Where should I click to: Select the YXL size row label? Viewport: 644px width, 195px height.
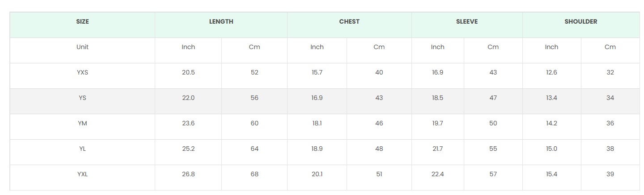pos(82,174)
